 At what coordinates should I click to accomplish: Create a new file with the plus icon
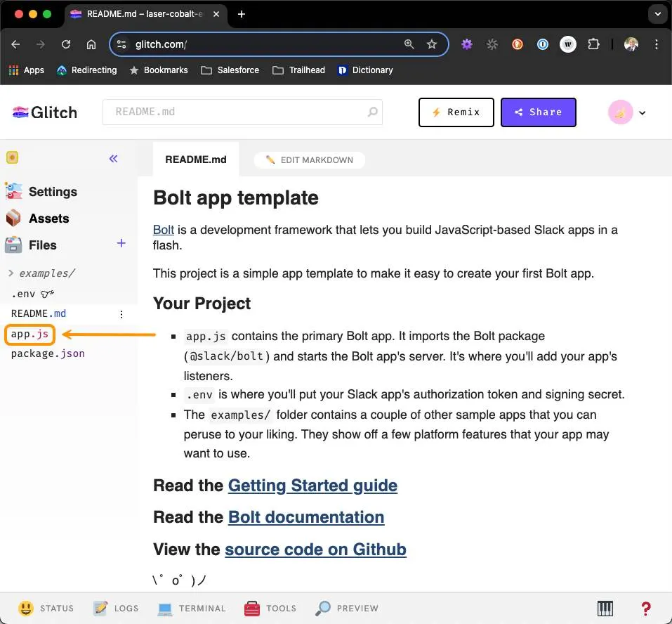point(121,243)
